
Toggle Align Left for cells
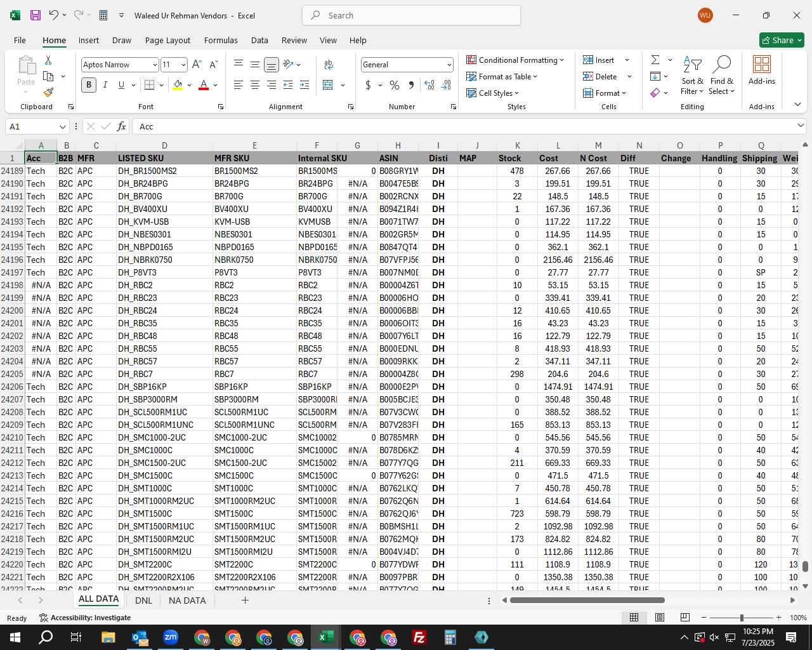click(239, 85)
